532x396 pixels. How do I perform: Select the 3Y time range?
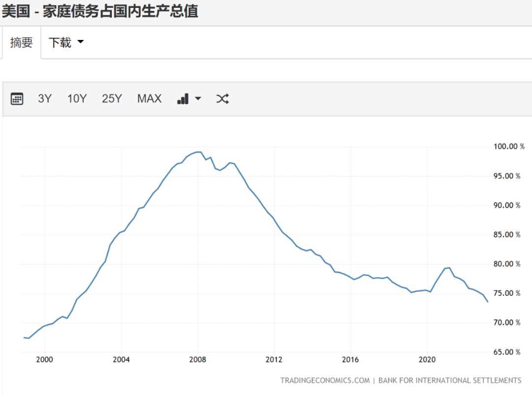[45, 99]
